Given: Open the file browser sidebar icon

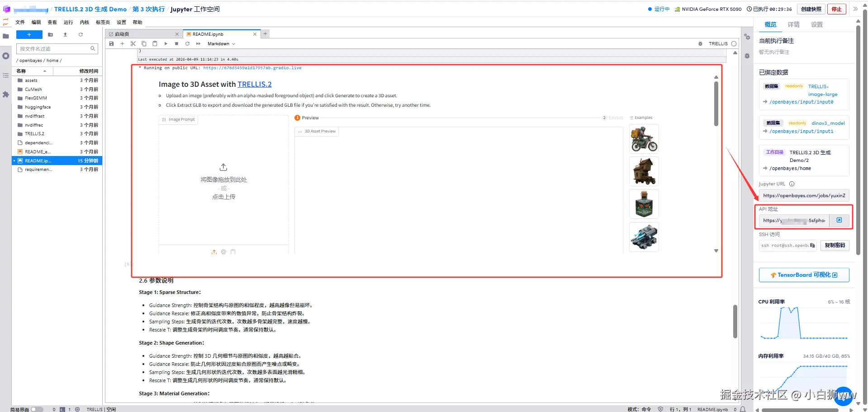Looking at the screenshot, I should [x=6, y=36].
